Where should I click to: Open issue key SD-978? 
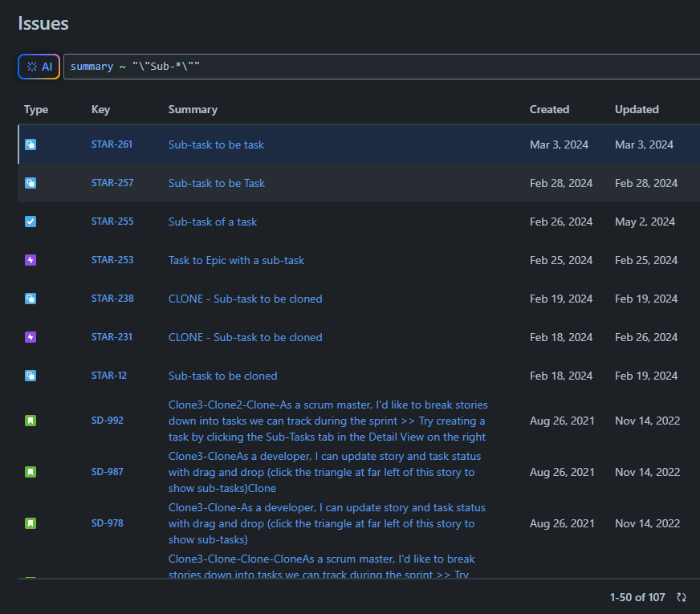(108, 523)
